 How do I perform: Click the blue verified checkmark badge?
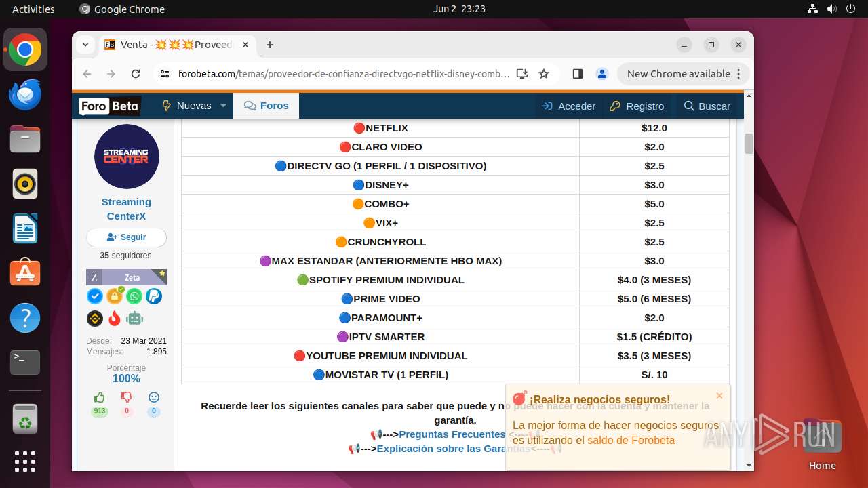(x=95, y=296)
